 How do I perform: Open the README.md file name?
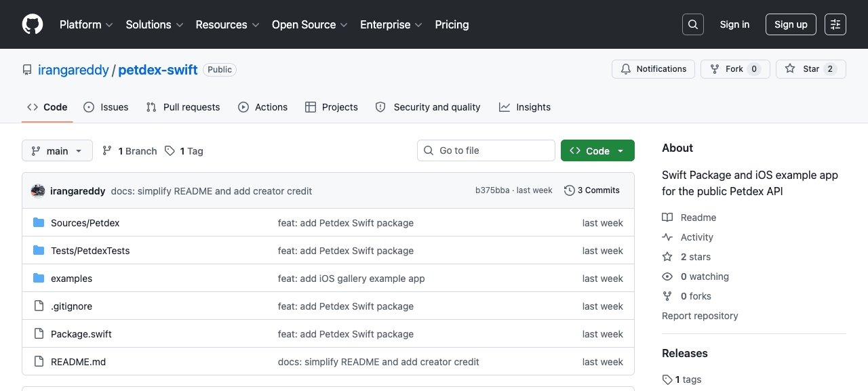click(x=79, y=362)
